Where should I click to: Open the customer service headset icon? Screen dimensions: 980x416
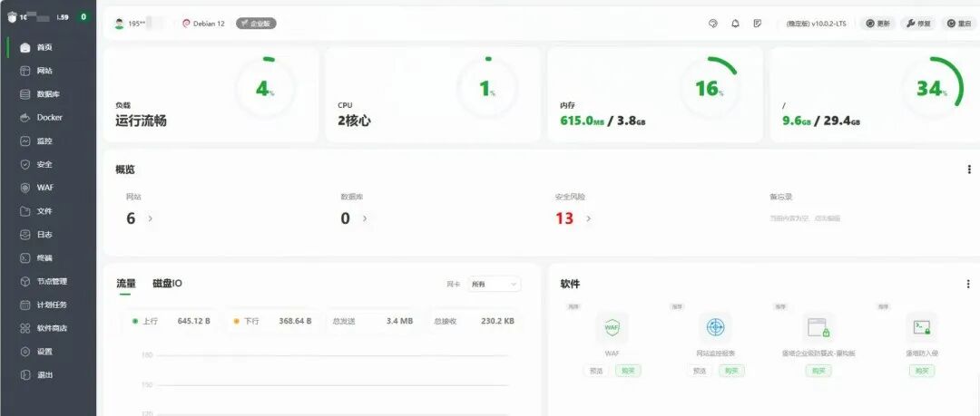712,24
